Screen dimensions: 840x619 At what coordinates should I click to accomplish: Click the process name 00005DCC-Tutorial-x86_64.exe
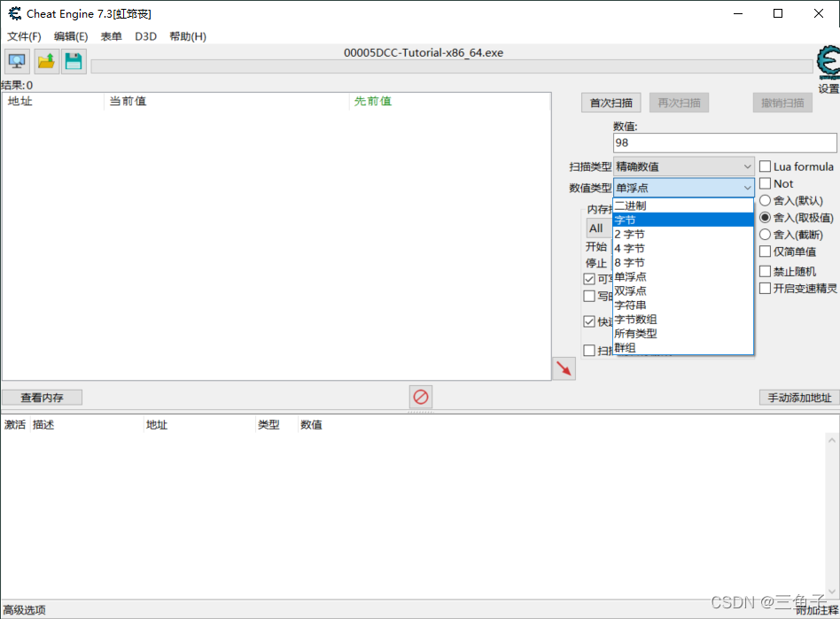(424, 52)
